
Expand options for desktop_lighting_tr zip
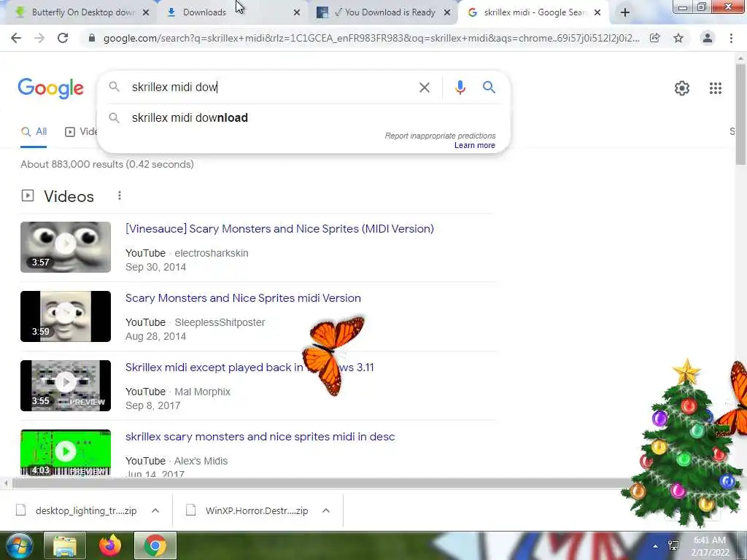tap(155, 510)
